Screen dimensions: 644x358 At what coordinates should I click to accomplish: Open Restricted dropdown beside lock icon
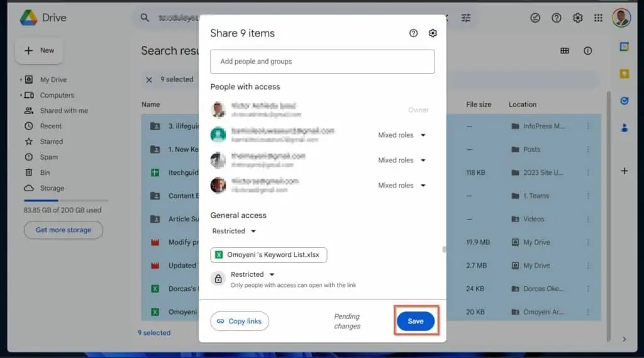pos(253,274)
